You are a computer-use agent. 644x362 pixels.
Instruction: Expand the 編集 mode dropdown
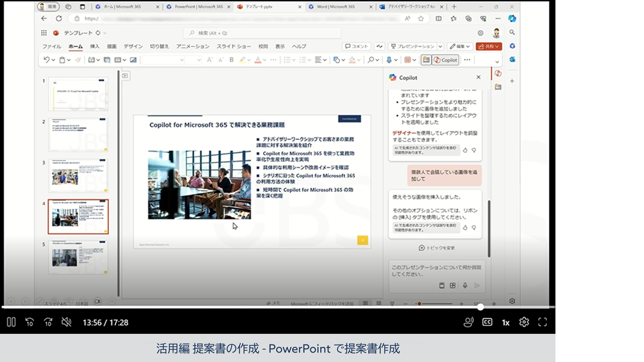459,46
